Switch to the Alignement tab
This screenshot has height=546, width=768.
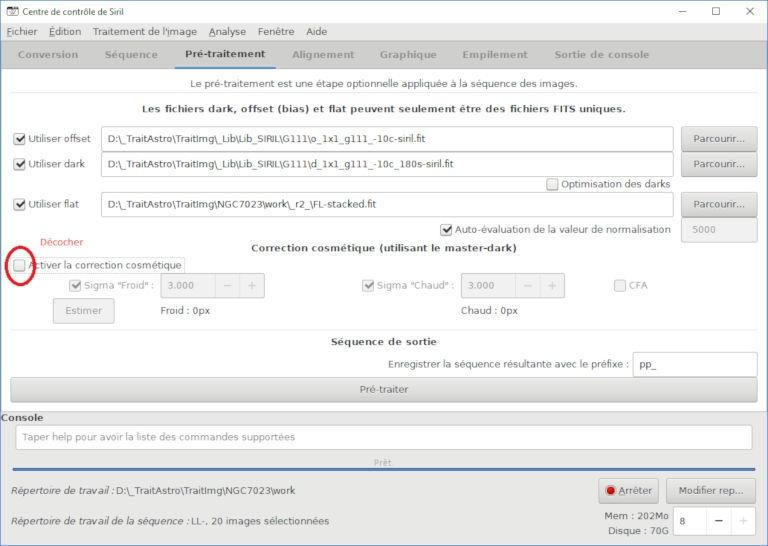(323, 55)
